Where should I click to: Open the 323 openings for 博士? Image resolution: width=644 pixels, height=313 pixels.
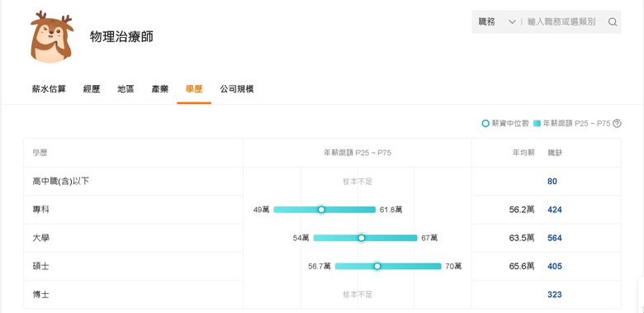[555, 295]
